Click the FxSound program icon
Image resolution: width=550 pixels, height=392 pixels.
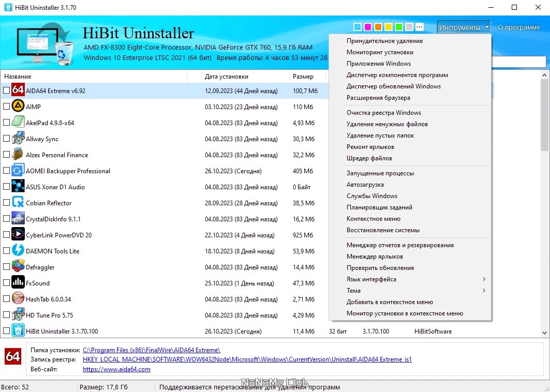(18, 283)
